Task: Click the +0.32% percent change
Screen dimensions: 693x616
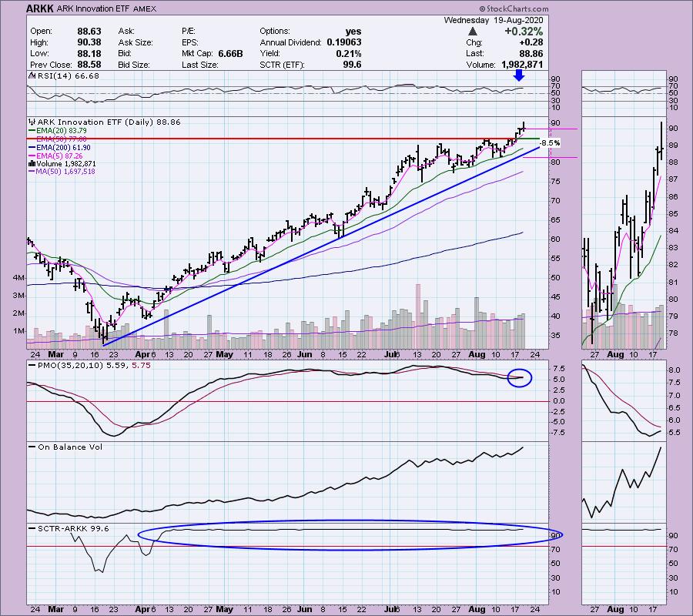Action: tap(524, 32)
